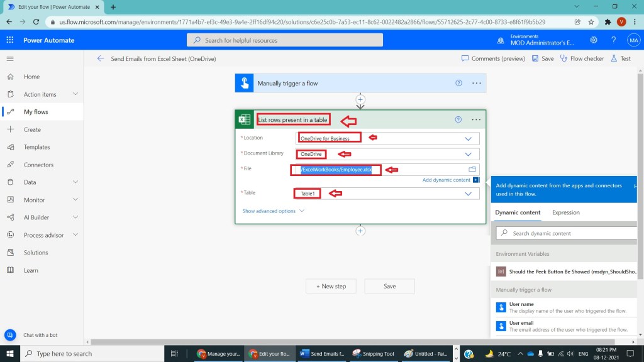Click the plus insert step icon between actions

360,99
